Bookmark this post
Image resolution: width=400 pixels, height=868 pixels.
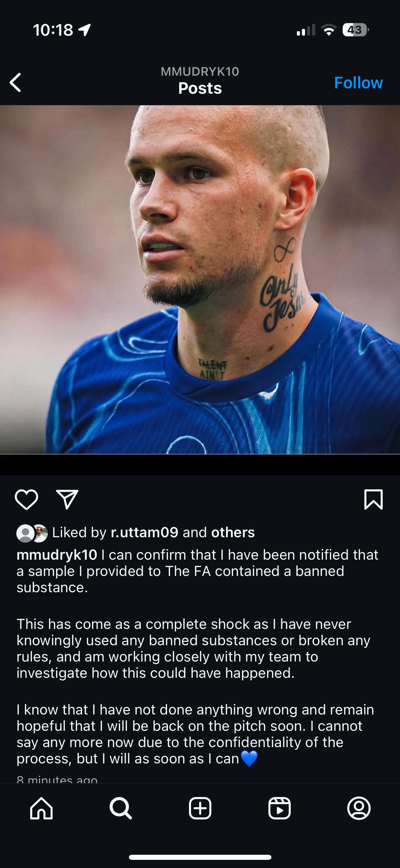click(373, 500)
